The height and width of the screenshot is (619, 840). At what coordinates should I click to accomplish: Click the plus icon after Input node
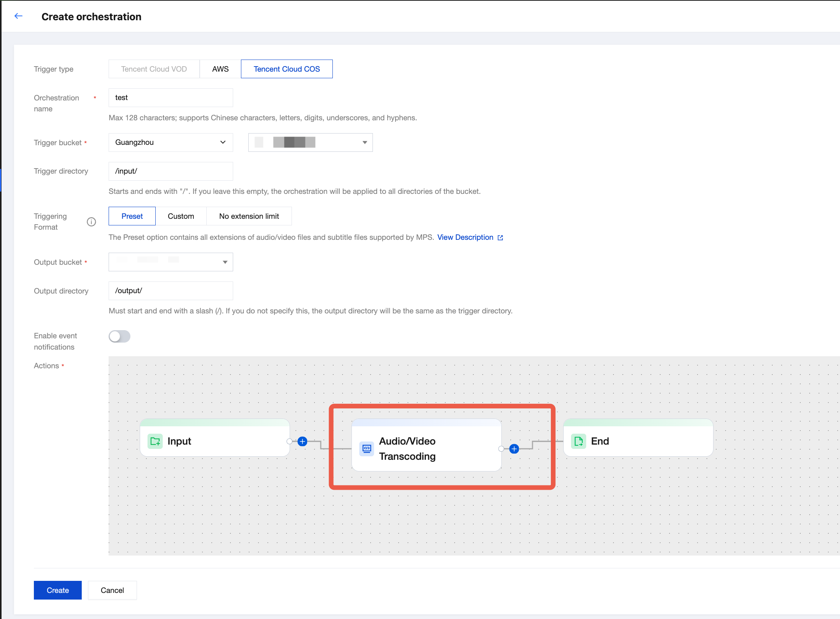302,441
